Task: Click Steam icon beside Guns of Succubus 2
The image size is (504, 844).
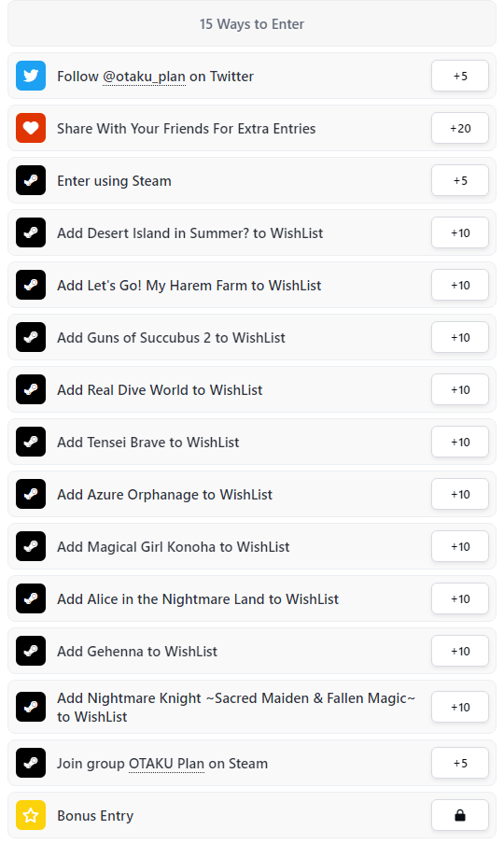Action: 31,337
